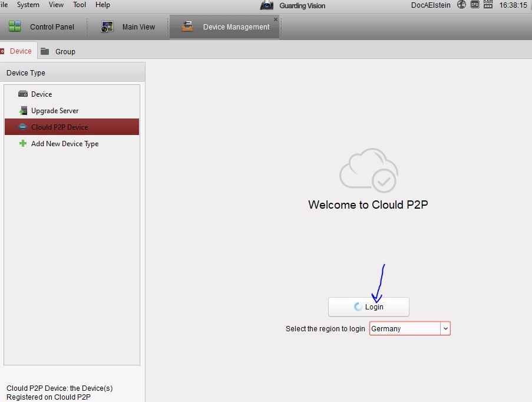This screenshot has height=402, width=532.
Task: Select Clould P2P Device entry
Action: click(x=72, y=127)
